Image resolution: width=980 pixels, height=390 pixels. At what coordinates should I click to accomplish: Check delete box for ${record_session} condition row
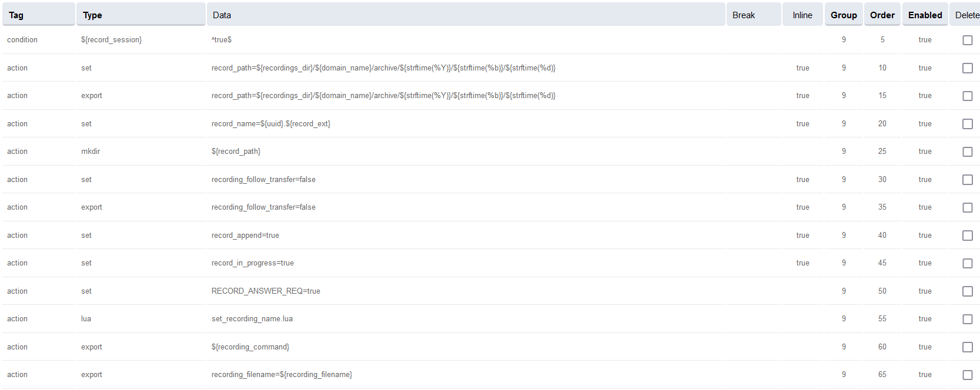tap(967, 40)
